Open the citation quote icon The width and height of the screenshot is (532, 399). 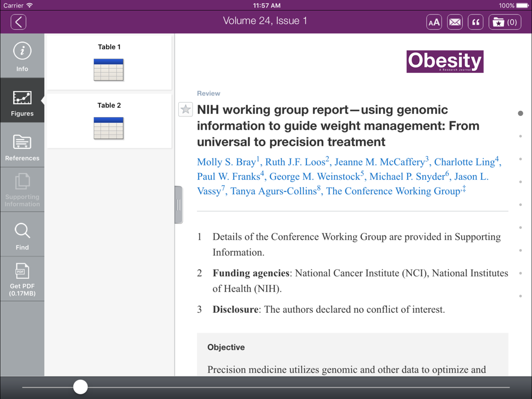pos(476,22)
